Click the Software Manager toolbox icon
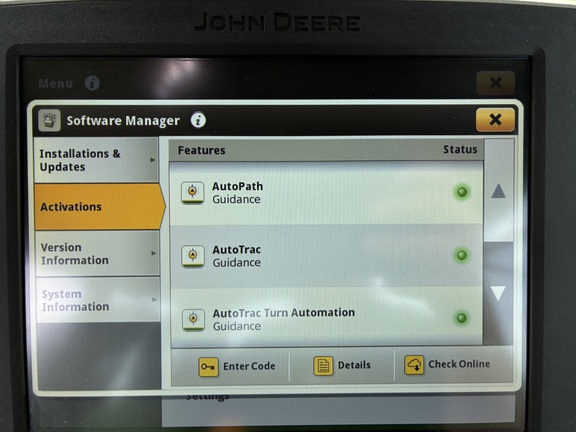 coord(49,120)
